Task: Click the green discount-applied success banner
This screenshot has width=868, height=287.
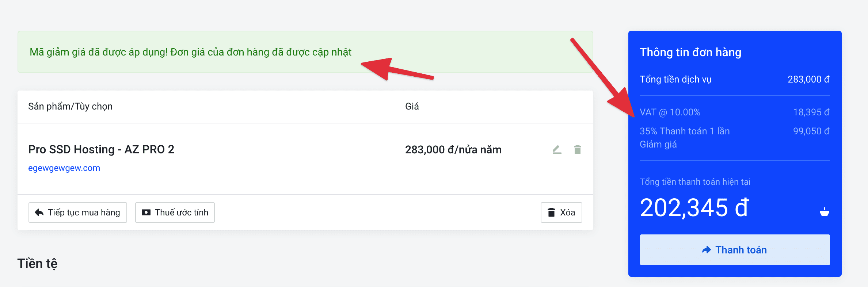Action: [190, 52]
